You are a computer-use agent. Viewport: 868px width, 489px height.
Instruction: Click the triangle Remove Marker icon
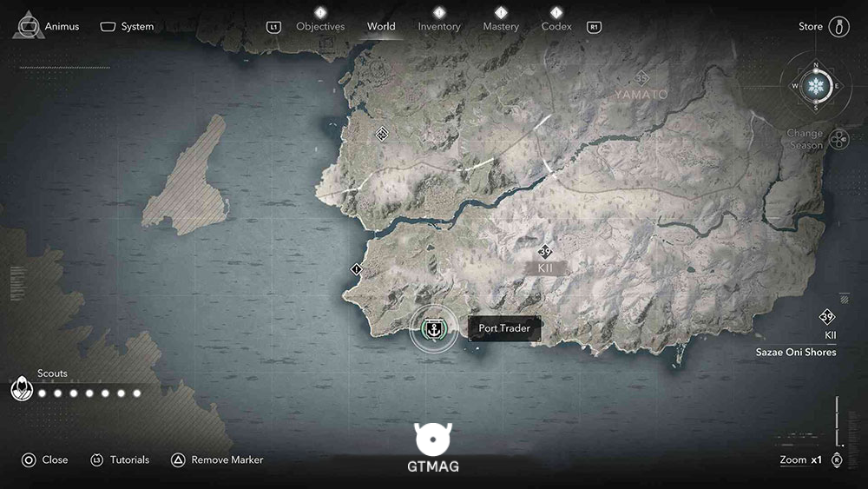178,459
